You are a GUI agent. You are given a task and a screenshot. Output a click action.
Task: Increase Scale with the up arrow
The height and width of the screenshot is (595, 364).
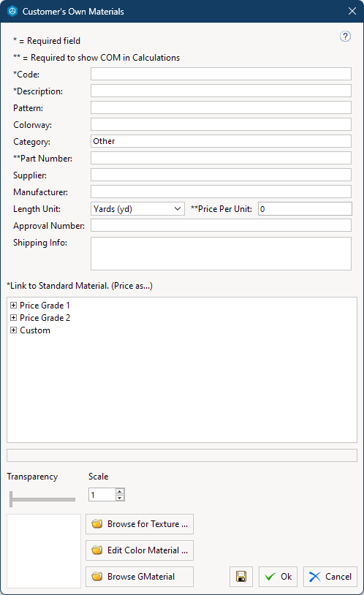click(120, 491)
